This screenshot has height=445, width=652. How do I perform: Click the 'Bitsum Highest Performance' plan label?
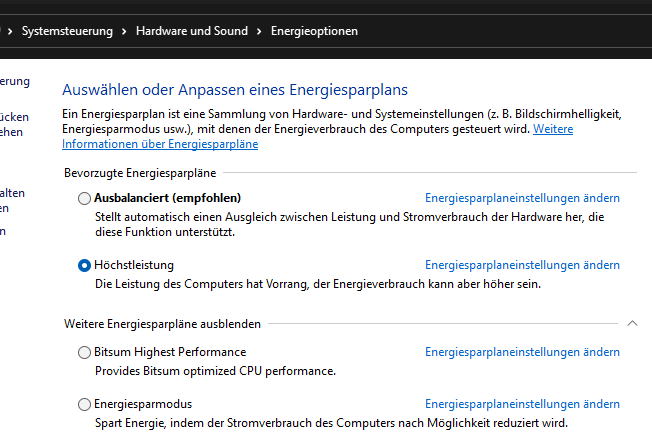click(x=169, y=352)
